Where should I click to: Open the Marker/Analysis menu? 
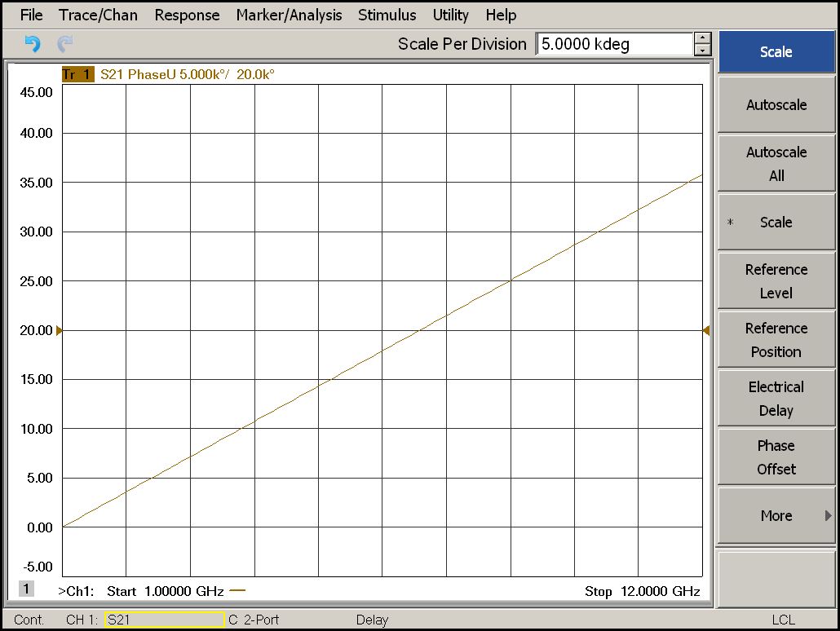point(289,15)
